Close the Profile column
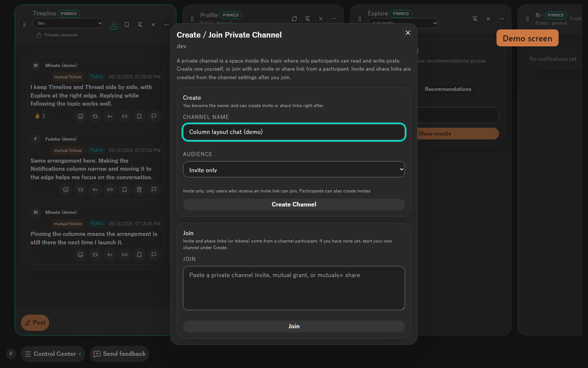 pos(321,19)
